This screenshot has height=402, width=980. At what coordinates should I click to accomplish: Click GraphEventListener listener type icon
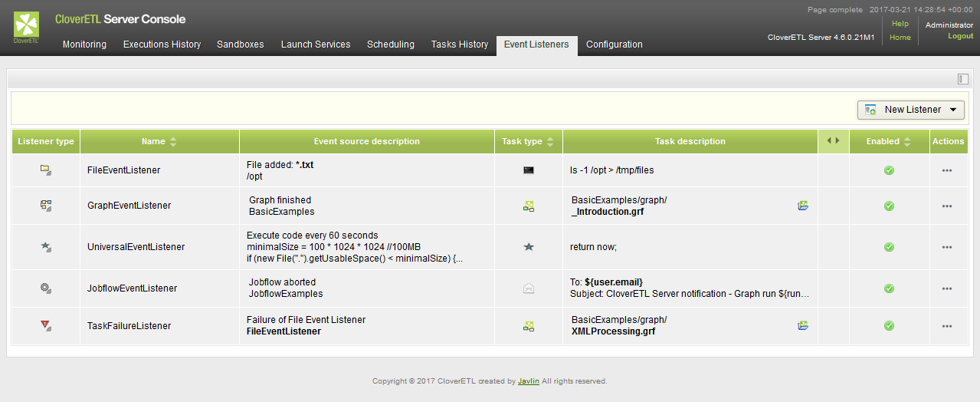(x=46, y=206)
